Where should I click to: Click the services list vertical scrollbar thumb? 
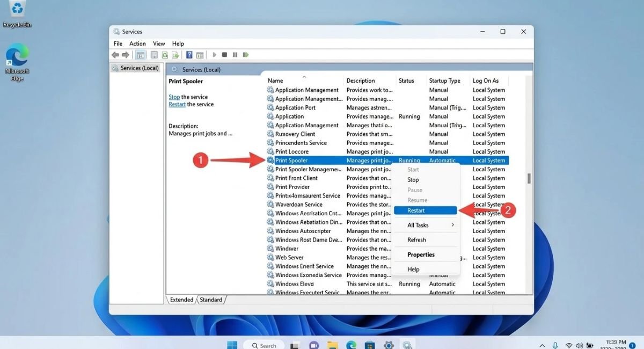tap(529, 178)
